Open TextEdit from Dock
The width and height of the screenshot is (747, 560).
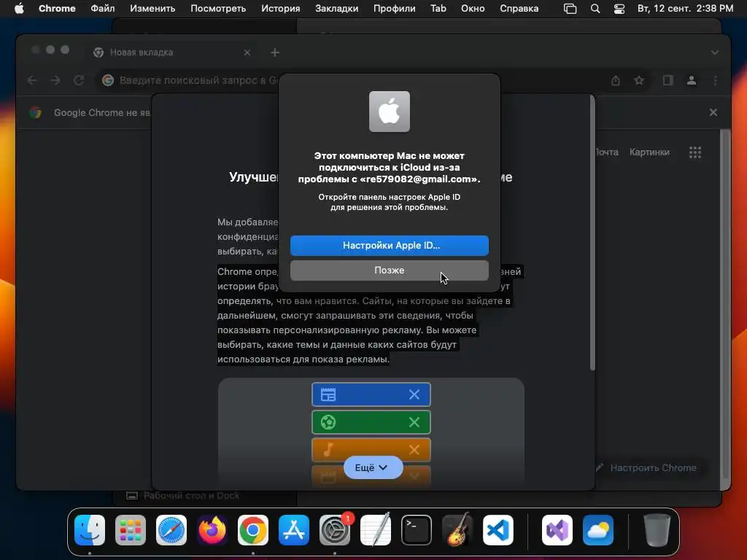(x=376, y=530)
